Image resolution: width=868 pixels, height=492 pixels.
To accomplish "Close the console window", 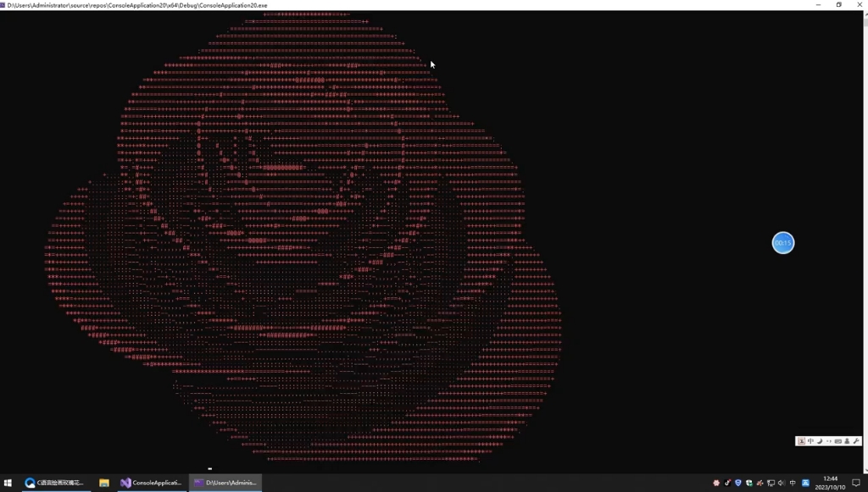I will pyautogui.click(x=860, y=5).
